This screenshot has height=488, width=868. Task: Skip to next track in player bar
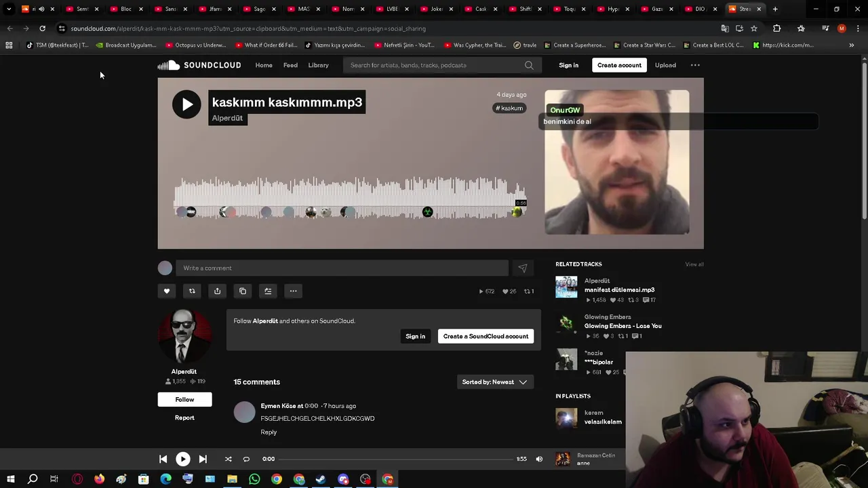(x=203, y=459)
